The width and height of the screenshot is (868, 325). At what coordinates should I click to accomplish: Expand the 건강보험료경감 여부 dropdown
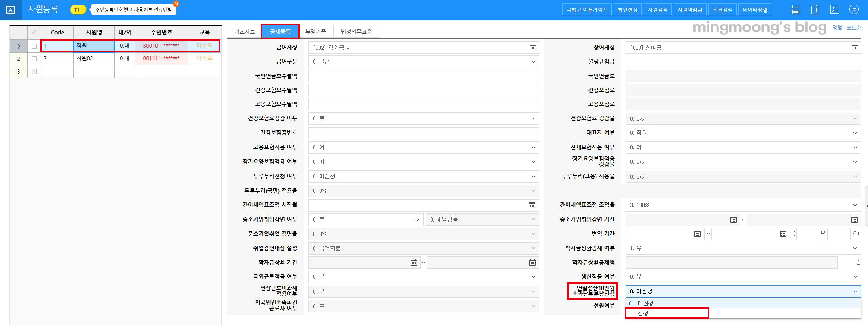pos(533,118)
